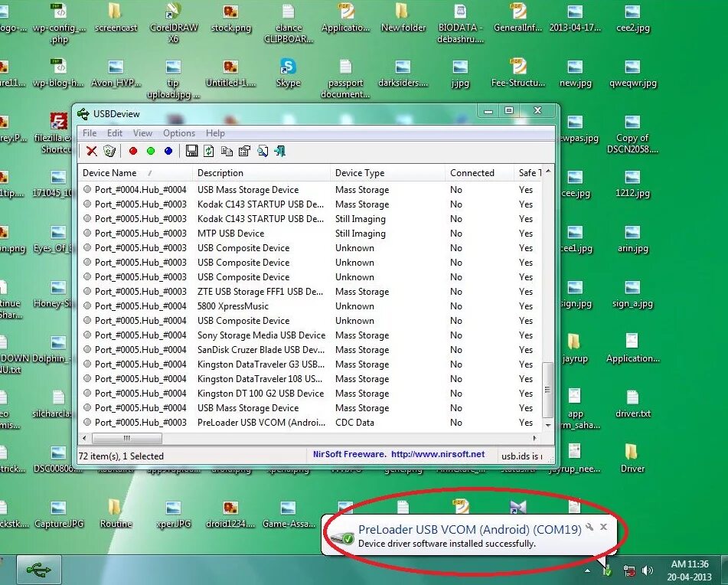Click the vertical scrollbar up arrow

pos(548,172)
